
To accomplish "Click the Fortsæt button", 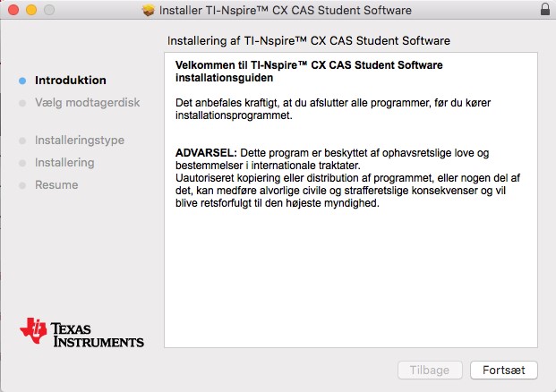I will [x=503, y=370].
